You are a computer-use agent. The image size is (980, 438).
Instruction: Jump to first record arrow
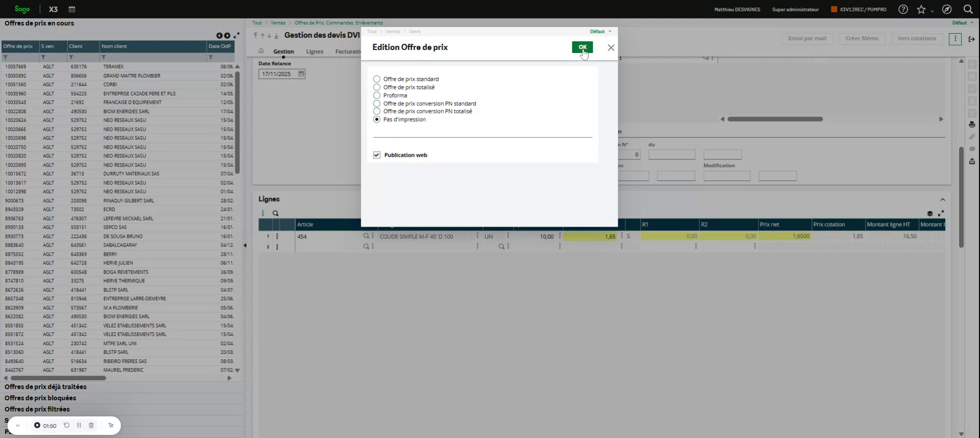[x=255, y=36]
